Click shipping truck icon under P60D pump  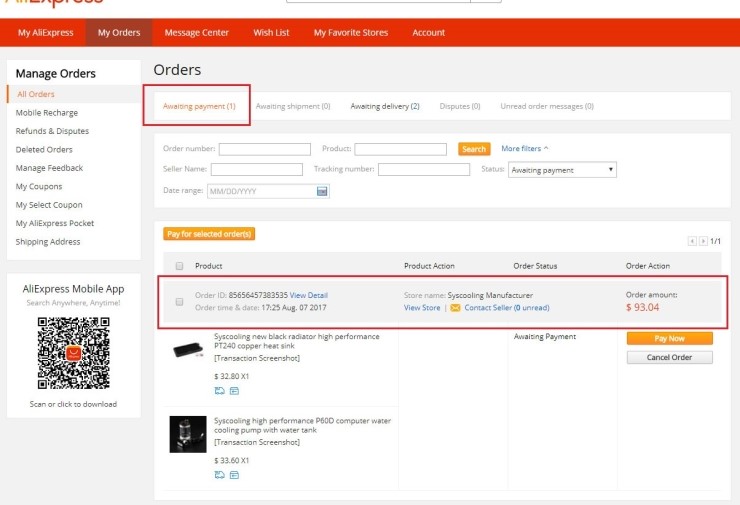[219, 475]
